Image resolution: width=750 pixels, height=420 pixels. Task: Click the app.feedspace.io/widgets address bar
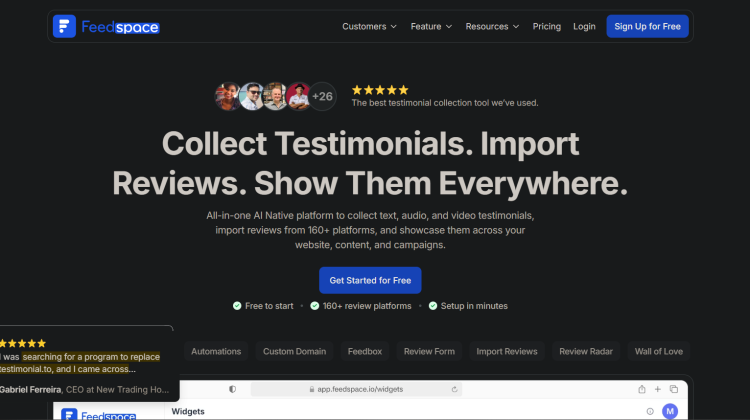click(355, 389)
